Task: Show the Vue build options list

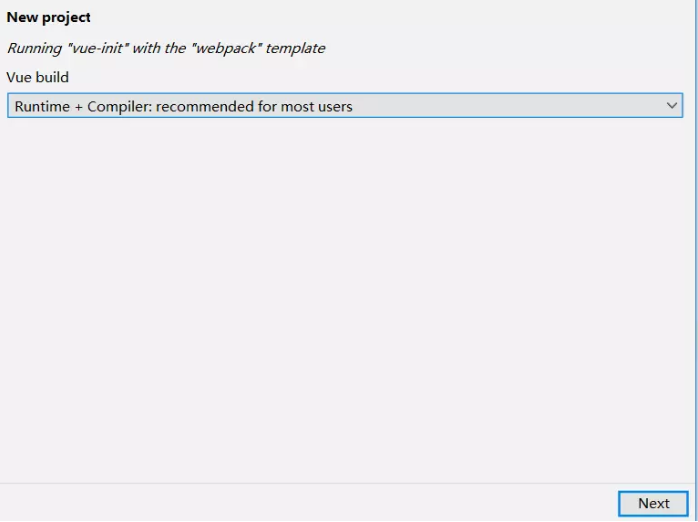Action: 672,106
